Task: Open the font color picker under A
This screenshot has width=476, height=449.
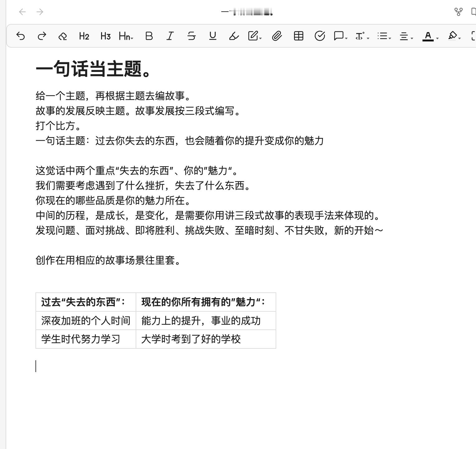Action: [x=428, y=36]
